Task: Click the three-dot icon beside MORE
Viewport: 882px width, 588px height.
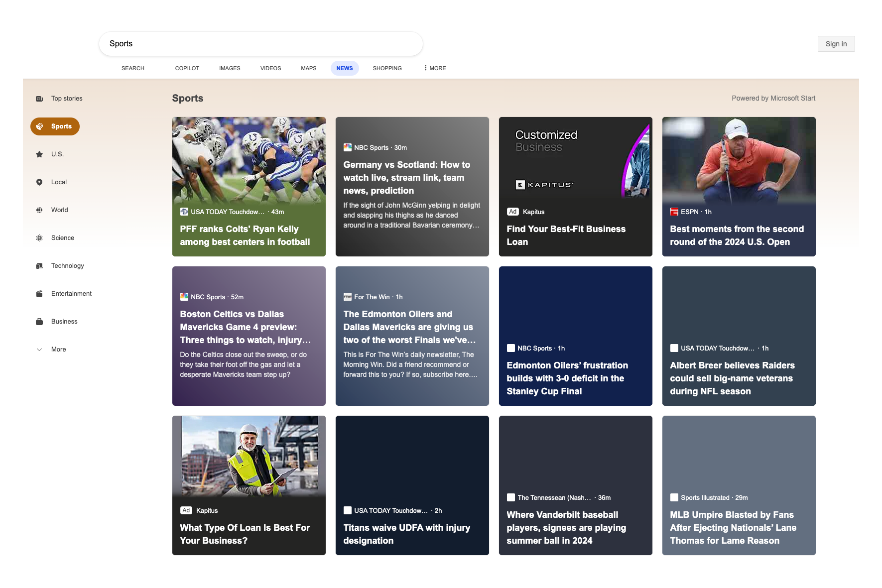Action: pyautogui.click(x=425, y=68)
